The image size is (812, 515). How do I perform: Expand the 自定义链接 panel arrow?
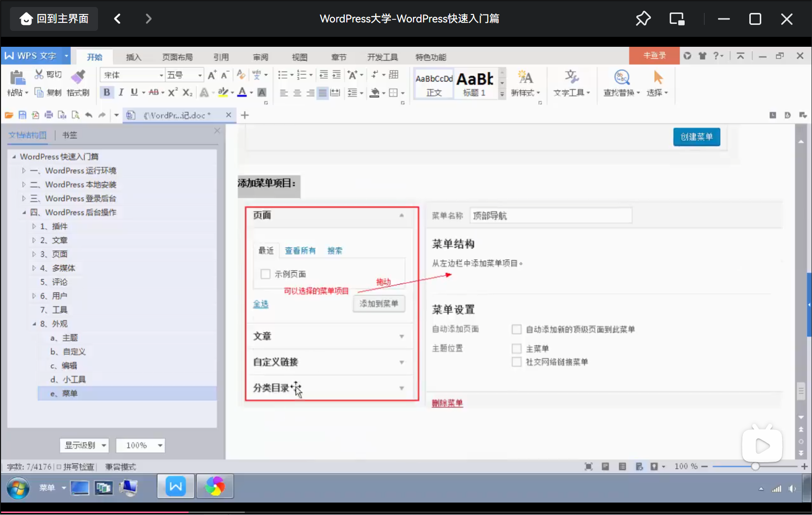coord(402,362)
